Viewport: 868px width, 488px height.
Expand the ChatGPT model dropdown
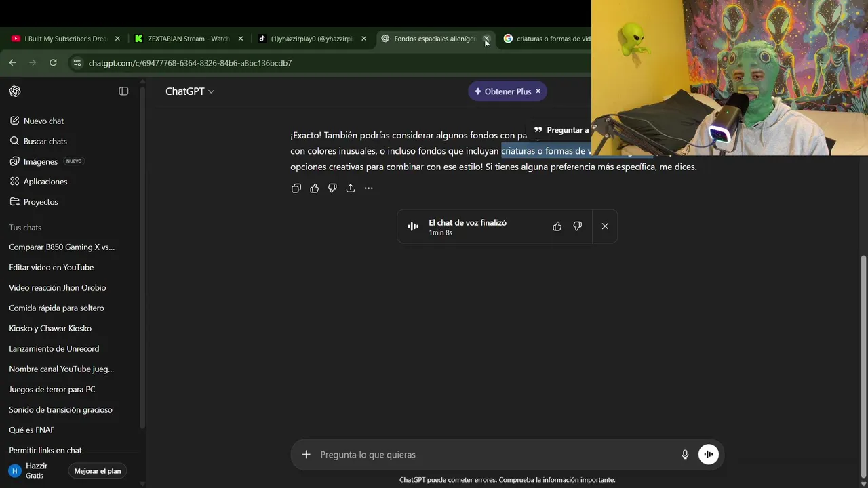click(190, 91)
